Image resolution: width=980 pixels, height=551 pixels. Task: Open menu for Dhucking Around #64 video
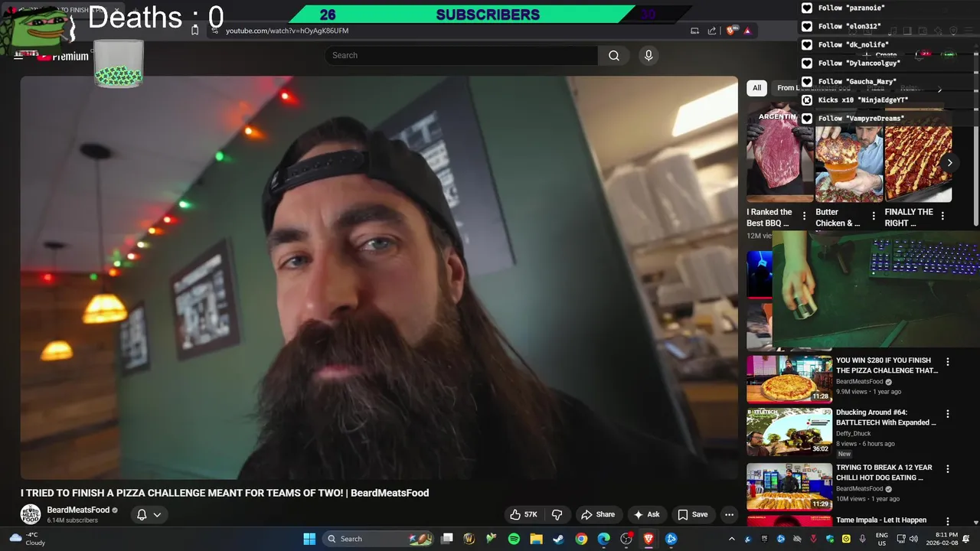tap(948, 414)
